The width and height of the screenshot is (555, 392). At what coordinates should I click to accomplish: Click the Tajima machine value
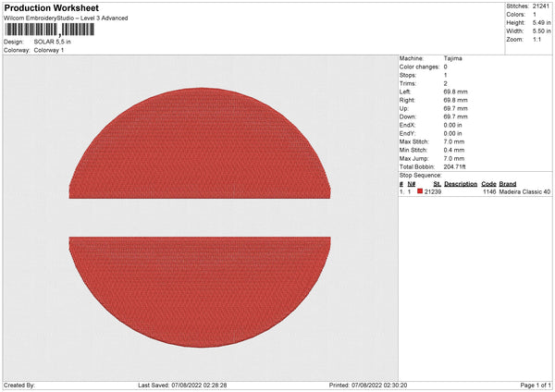[x=453, y=57]
